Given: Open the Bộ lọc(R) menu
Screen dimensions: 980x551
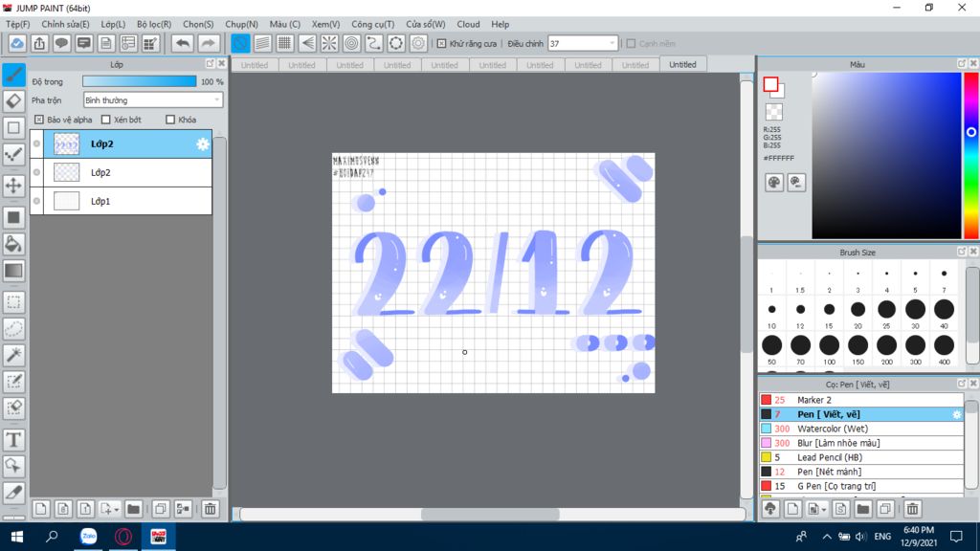Looking at the screenshot, I should click(x=154, y=24).
